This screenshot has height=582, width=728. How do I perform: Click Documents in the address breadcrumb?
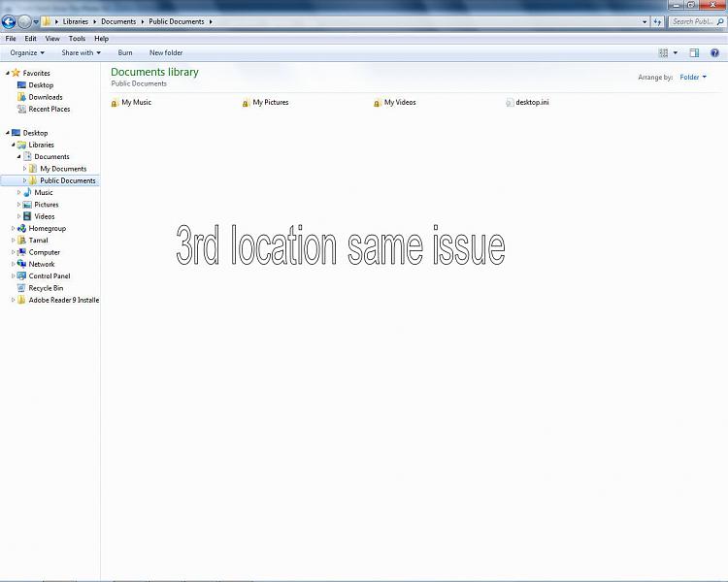pyautogui.click(x=118, y=21)
